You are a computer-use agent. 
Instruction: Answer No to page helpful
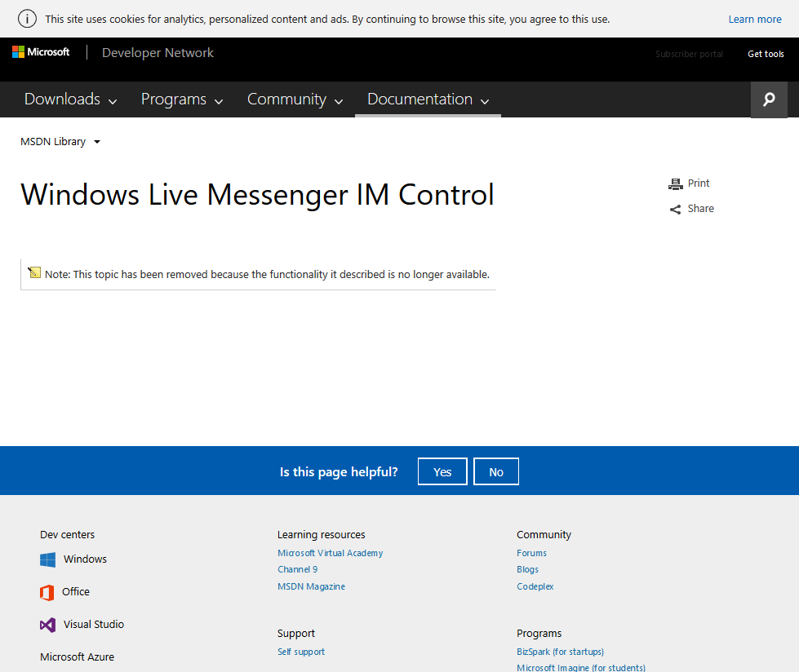pyautogui.click(x=496, y=471)
